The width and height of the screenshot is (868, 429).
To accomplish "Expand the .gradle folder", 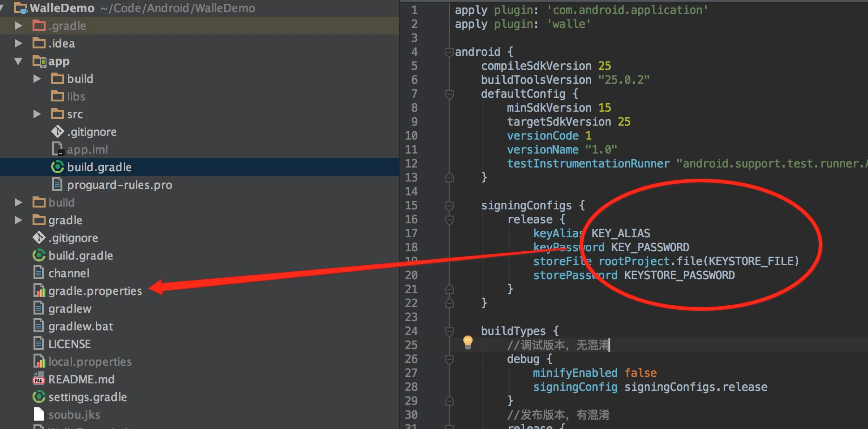I will click(x=18, y=26).
